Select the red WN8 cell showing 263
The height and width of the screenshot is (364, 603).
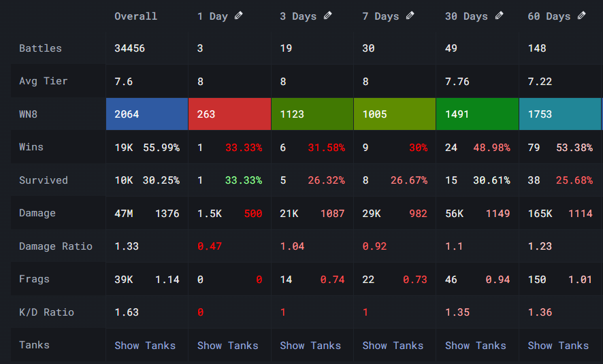point(229,114)
